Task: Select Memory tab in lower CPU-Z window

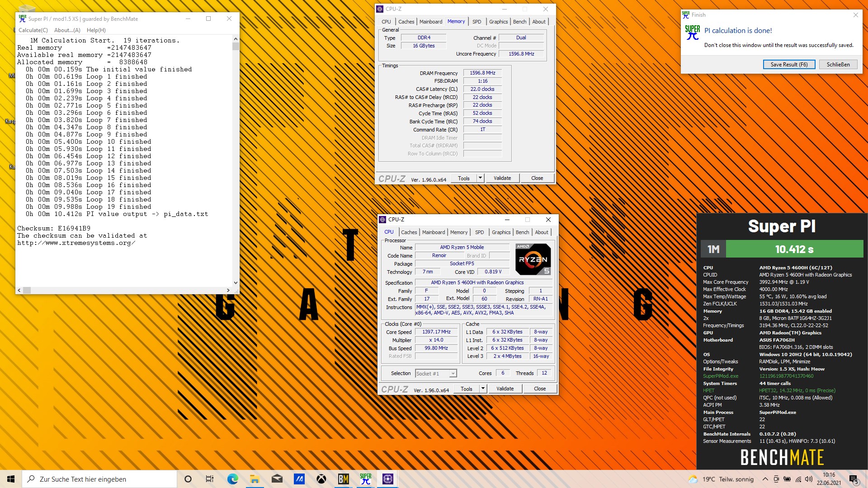Action: (x=459, y=232)
